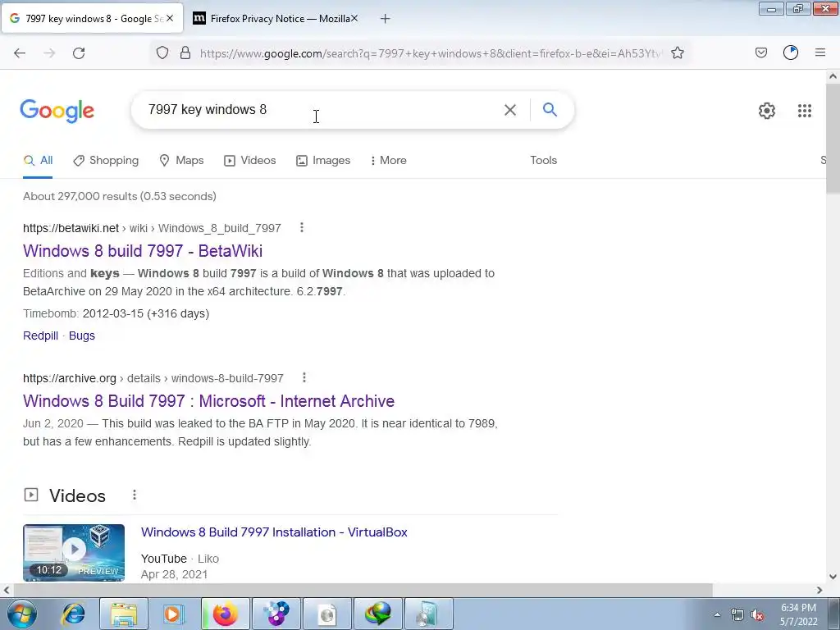Click the horizontal scrollbar thumb
The width and height of the screenshot is (840, 630).
click(x=363, y=590)
